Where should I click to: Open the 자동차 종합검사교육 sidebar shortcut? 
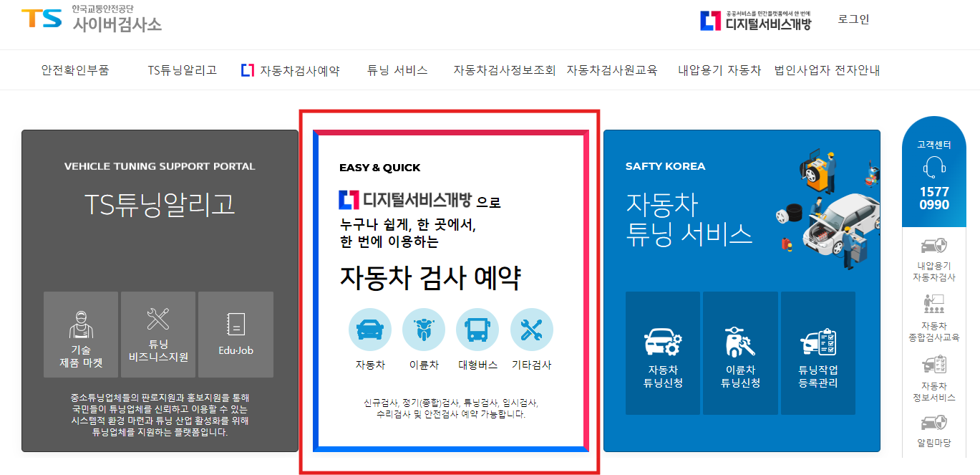[934, 319]
